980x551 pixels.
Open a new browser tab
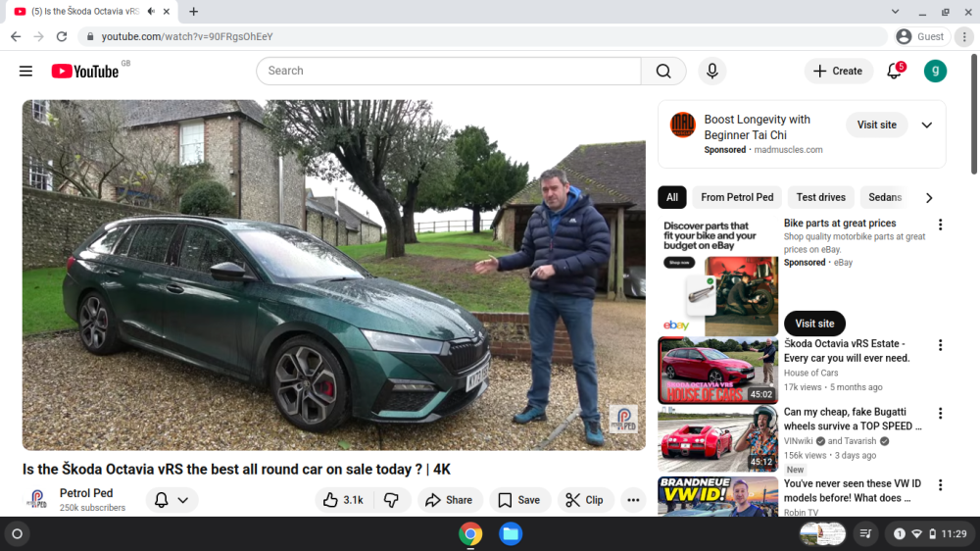[194, 11]
